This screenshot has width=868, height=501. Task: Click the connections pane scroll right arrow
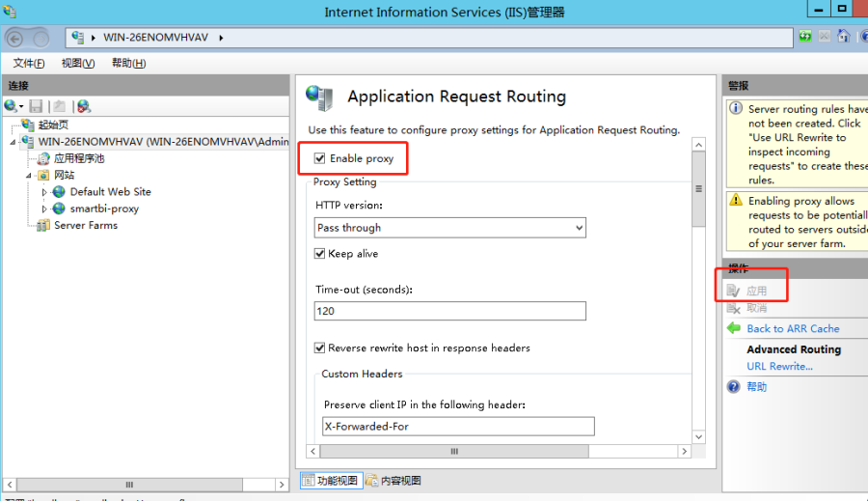(282, 485)
